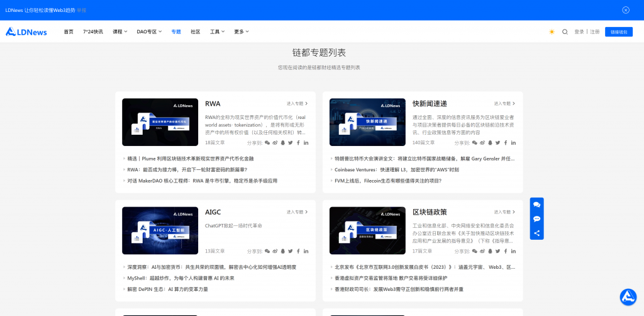Open 7*24快讯 in navigation
644x316 pixels.
click(93, 31)
